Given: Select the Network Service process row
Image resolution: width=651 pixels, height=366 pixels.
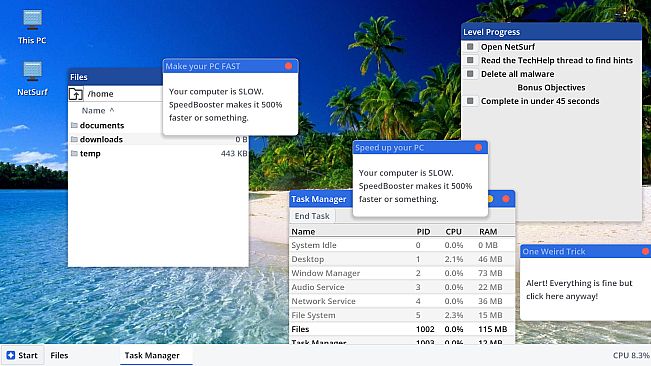Looking at the screenshot, I should (402, 301).
